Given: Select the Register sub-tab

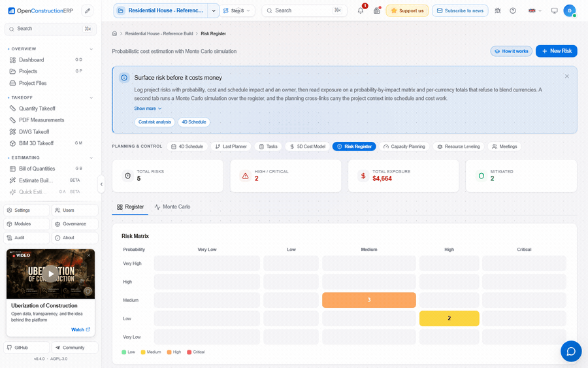Looking at the screenshot, I should (x=130, y=207).
